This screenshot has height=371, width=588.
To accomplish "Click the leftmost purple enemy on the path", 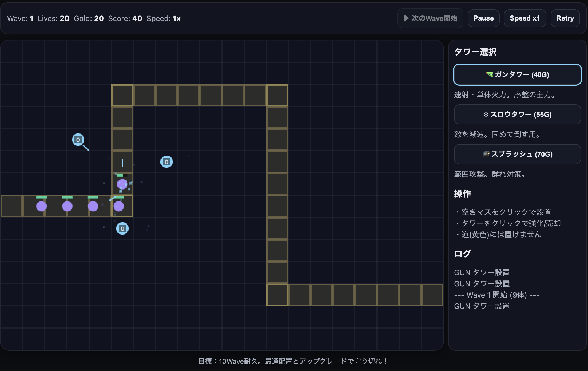I will [41, 206].
